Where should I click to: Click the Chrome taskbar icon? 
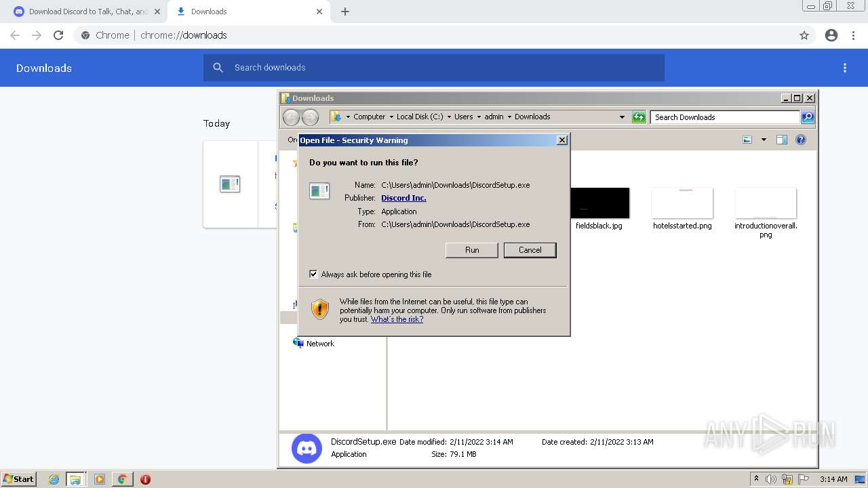[x=122, y=479]
